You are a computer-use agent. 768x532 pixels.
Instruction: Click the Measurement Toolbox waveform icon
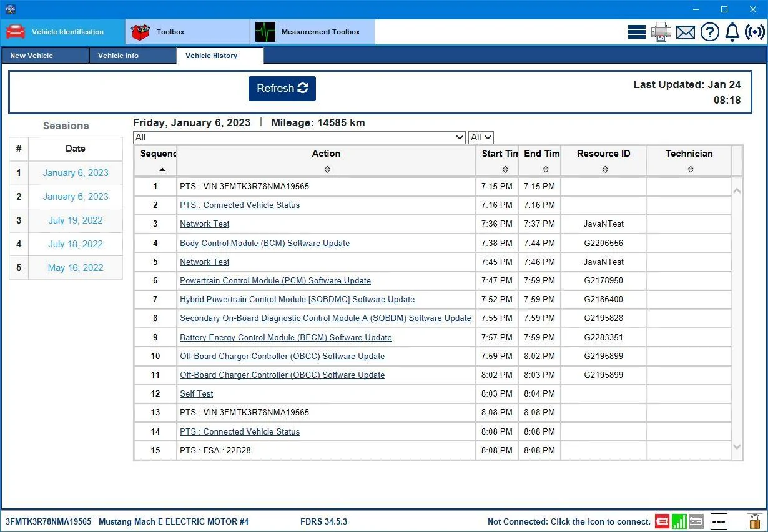pyautogui.click(x=265, y=32)
